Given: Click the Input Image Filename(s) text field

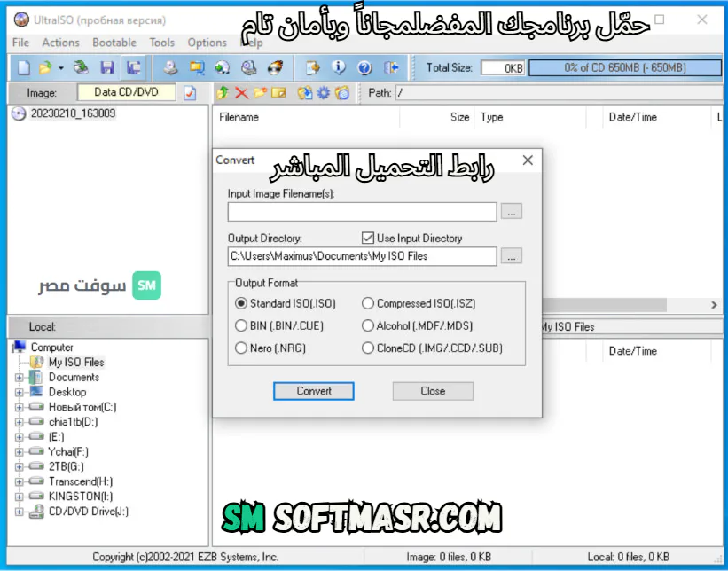Looking at the screenshot, I should click(x=362, y=212).
